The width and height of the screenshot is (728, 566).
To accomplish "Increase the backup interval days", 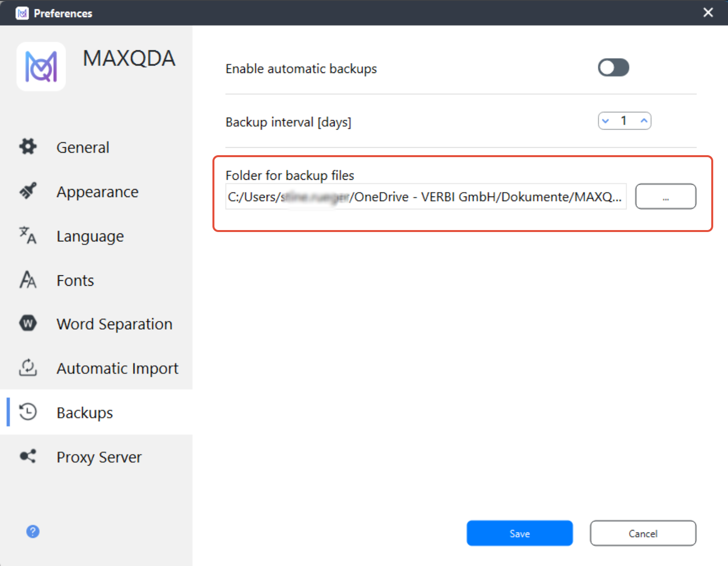I will point(644,121).
